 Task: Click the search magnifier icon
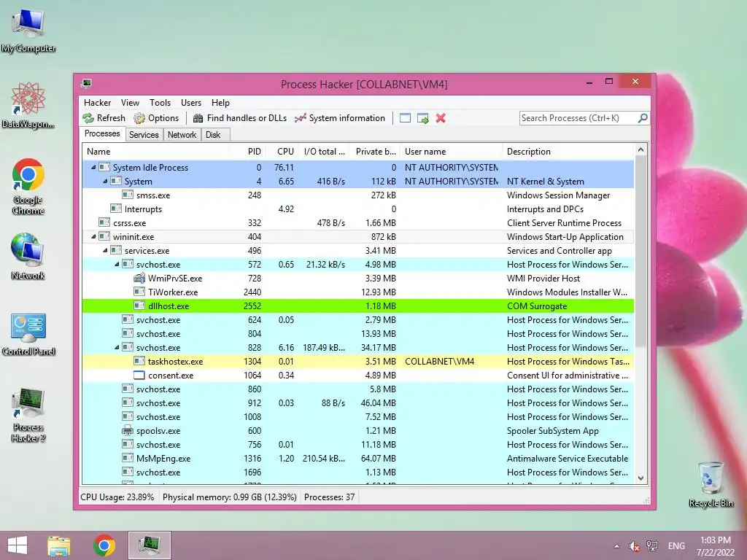643,117
